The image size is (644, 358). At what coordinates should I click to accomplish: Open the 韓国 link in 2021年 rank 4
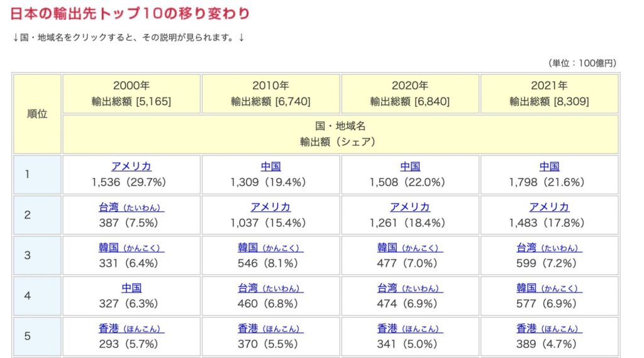tap(549, 288)
